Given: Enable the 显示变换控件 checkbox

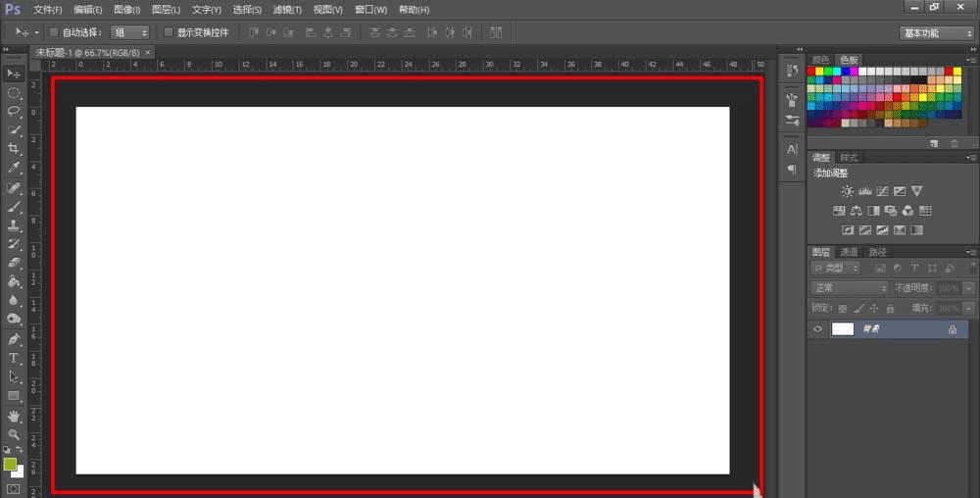Looking at the screenshot, I should (169, 32).
